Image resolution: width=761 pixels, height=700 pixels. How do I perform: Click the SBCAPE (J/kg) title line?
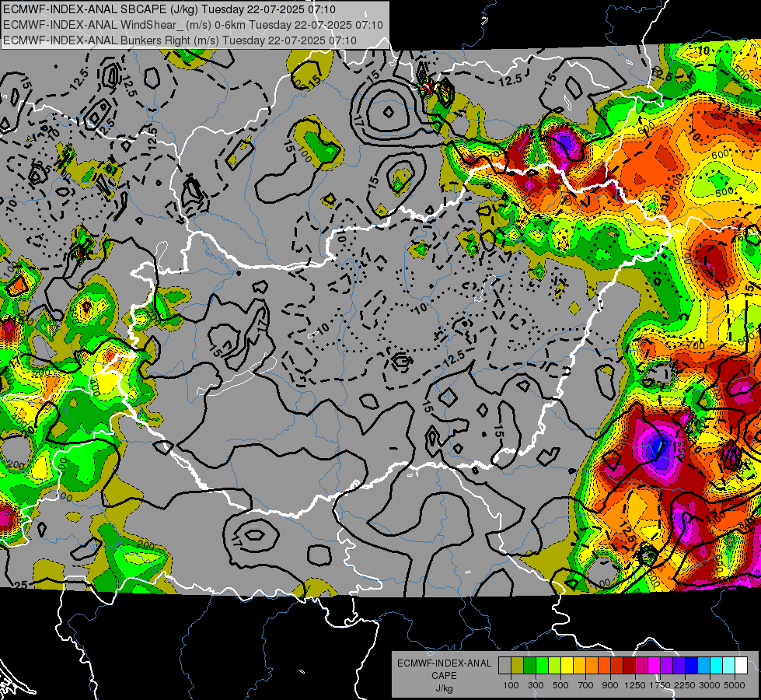[169, 9]
